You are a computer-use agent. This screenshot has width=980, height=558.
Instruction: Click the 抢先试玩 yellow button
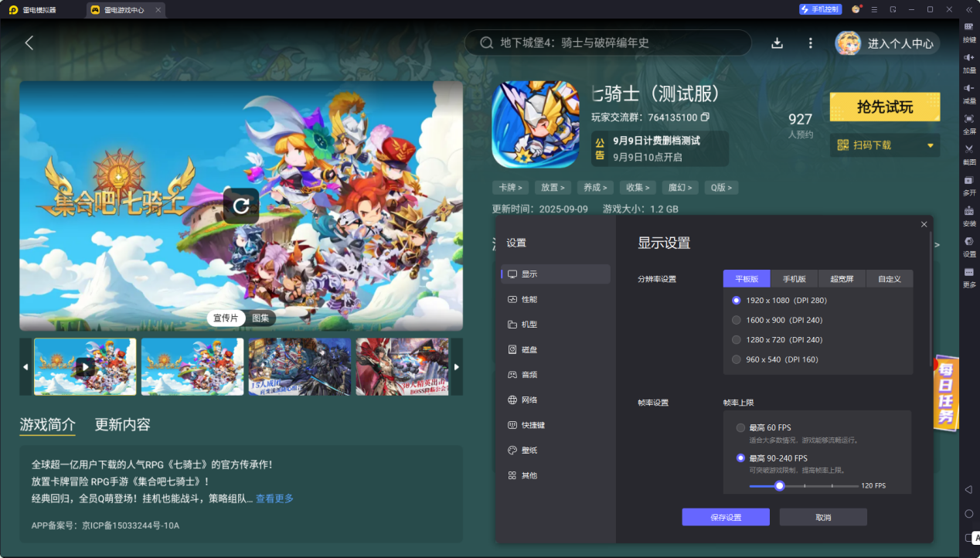tap(884, 107)
